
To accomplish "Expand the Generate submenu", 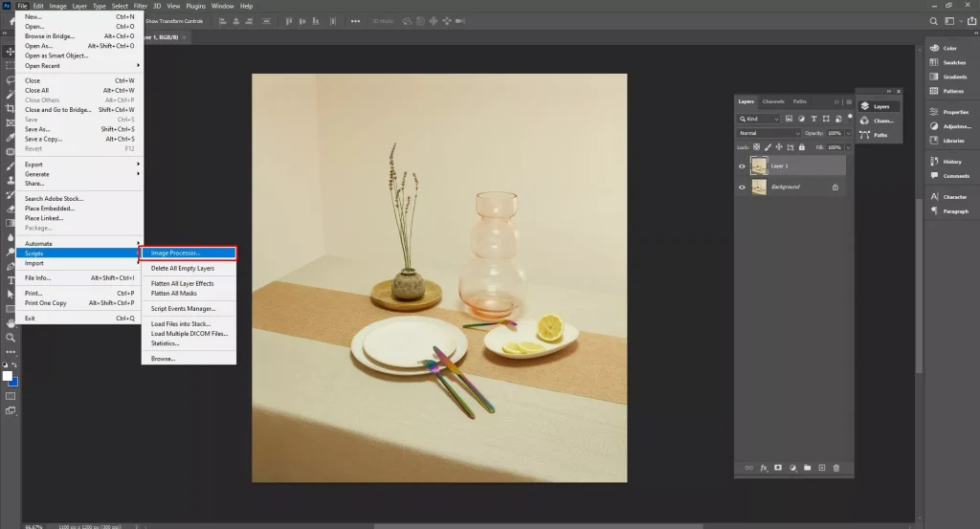I will (x=81, y=174).
